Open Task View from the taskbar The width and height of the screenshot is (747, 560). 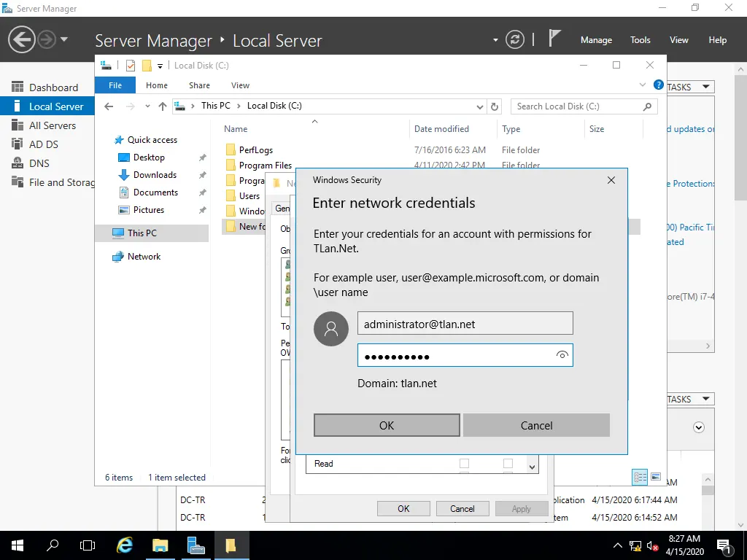click(x=88, y=545)
